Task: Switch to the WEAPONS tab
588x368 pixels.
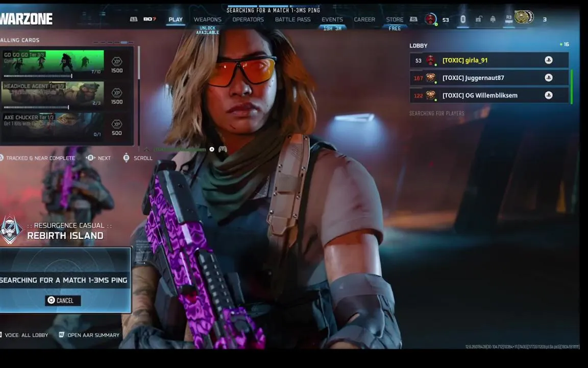Action: pyautogui.click(x=207, y=19)
